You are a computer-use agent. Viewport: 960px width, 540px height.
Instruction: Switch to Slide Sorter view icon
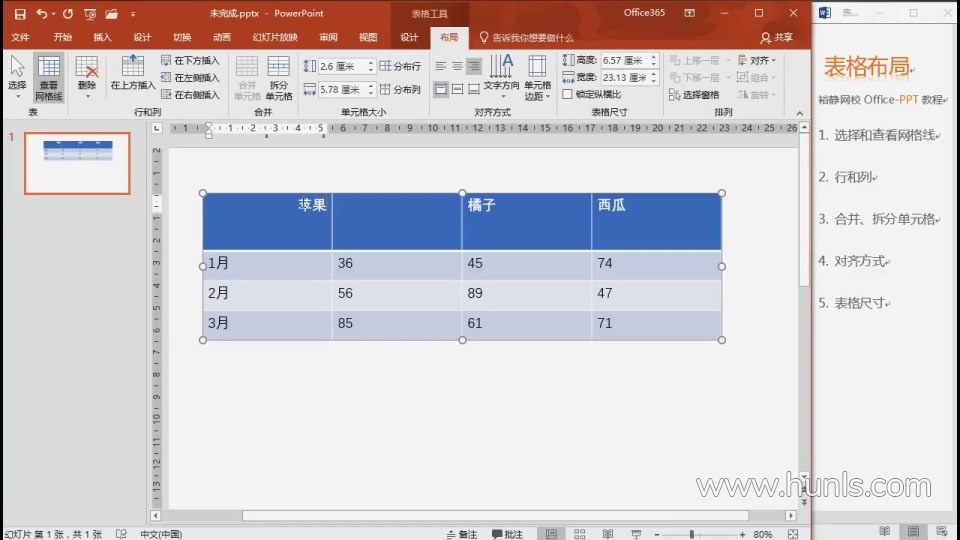coord(579,534)
